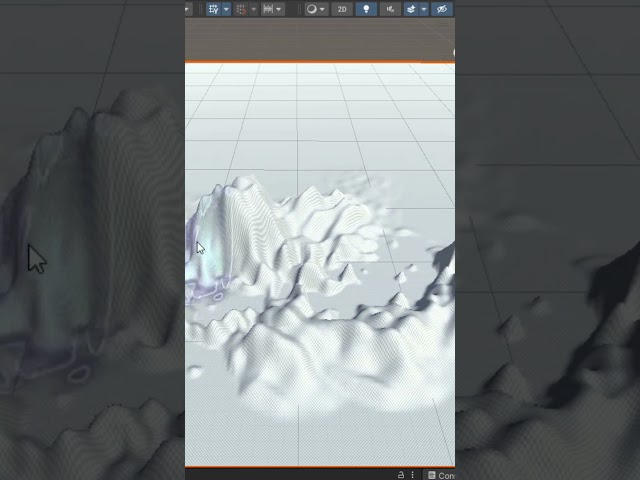Toggle hidden objects visibility eye icon
This screenshot has width=640, height=480.
[x=442, y=9]
